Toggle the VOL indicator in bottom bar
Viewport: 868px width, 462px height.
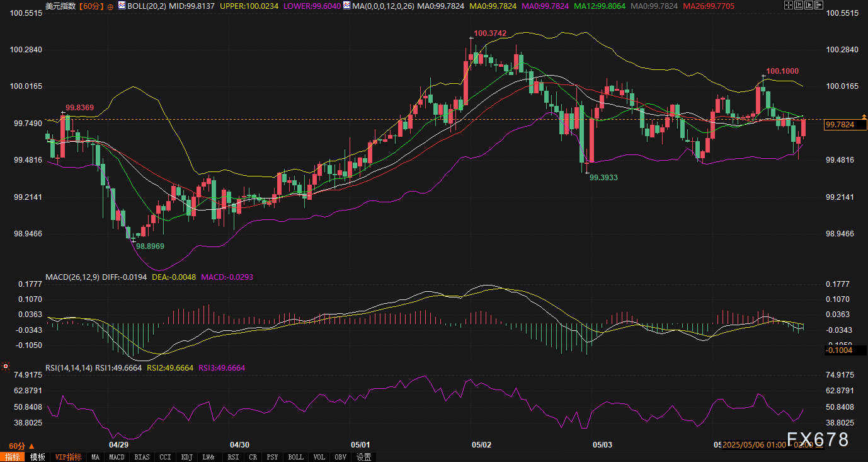point(319,457)
